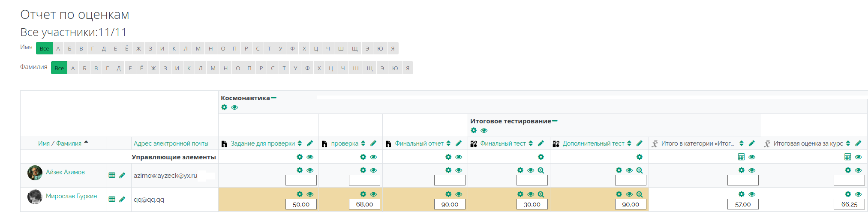Open settings gear for Космонавтика category
The height and width of the screenshot is (212, 868).
(224, 107)
